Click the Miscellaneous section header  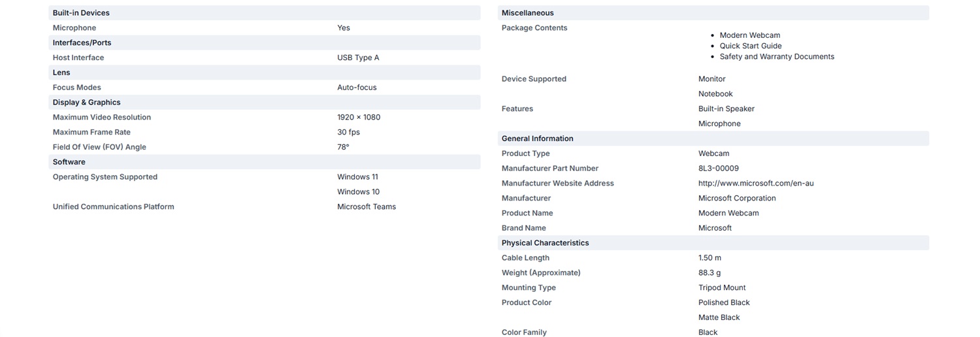(x=713, y=13)
